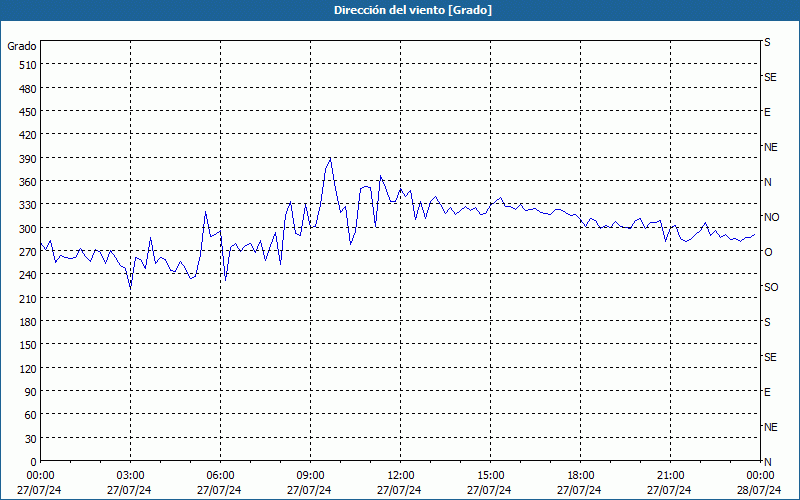Image resolution: width=800 pixels, height=500 pixels.
Task: Select the 'Grado' y-axis unit label
Action: coord(21,46)
